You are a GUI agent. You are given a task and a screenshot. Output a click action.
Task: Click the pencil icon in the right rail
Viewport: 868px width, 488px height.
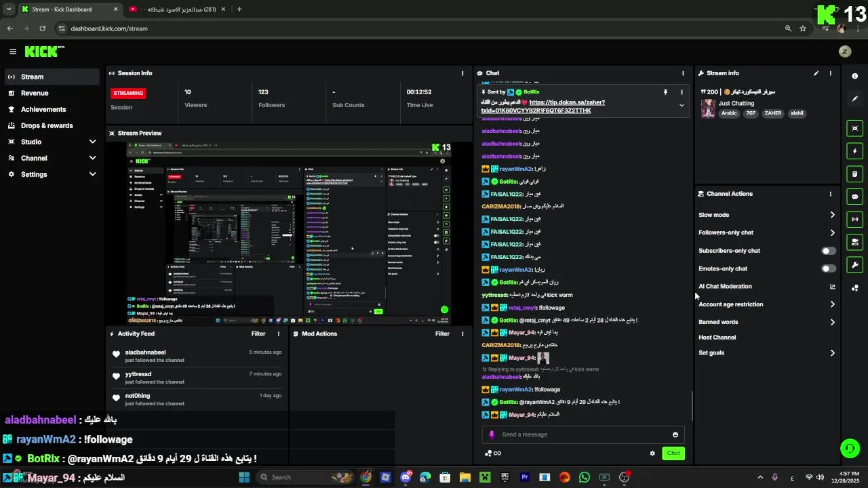click(855, 99)
